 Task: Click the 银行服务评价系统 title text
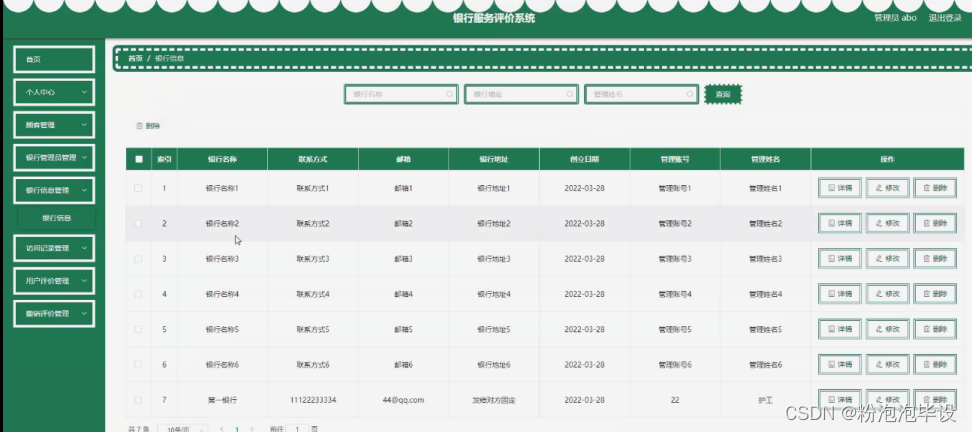tap(494, 18)
